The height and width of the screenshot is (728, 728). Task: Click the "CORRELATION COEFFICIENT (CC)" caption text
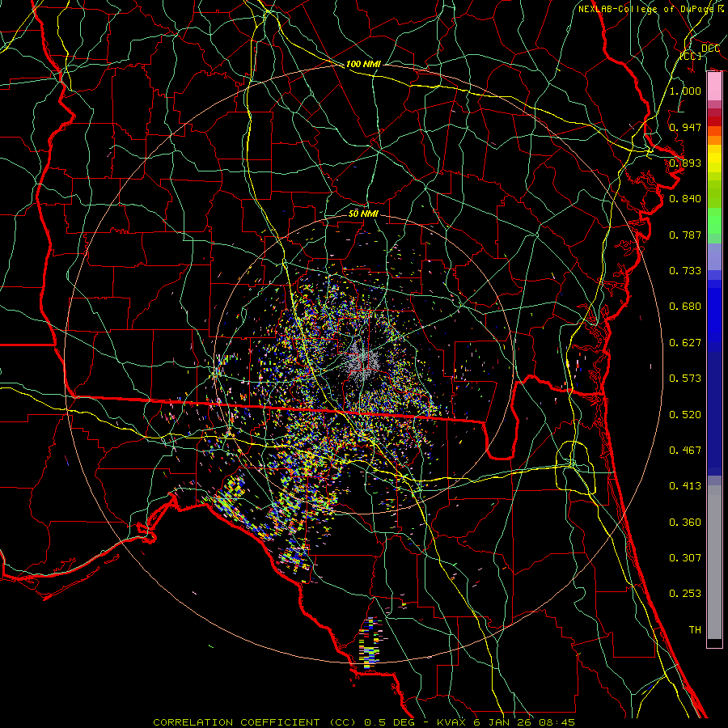coord(255,722)
